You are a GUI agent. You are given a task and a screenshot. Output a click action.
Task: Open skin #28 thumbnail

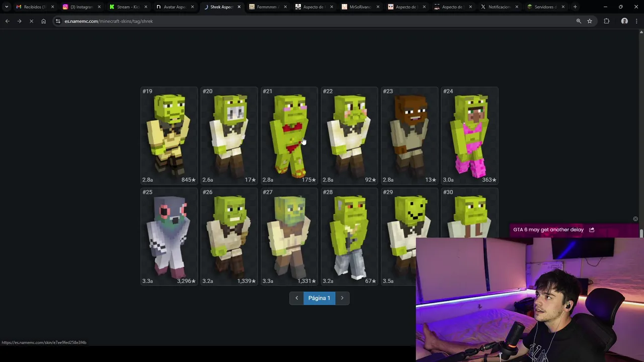tap(349, 237)
